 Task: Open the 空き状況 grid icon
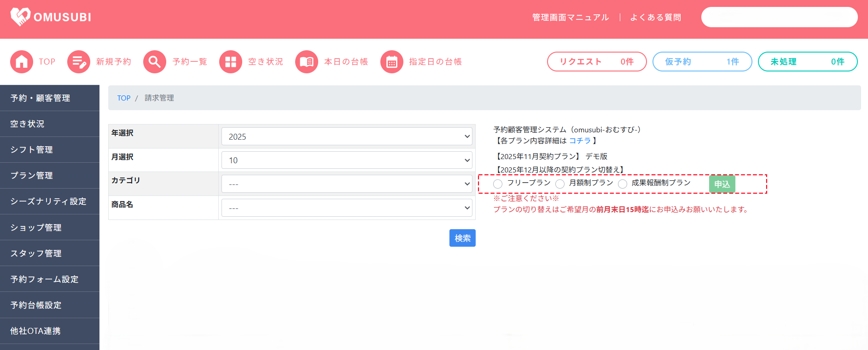(x=231, y=62)
